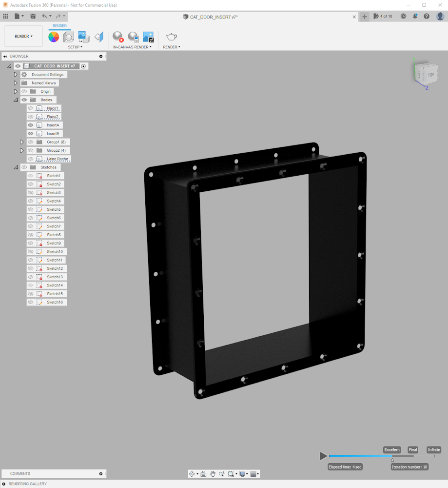This screenshot has width=448, height=488.
Task: Toggle visibility of the InsertA body
Action: pyautogui.click(x=31, y=125)
